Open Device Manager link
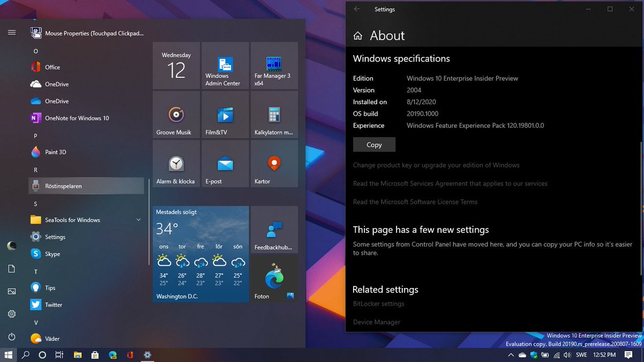Image resolution: width=644 pixels, height=362 pixels. click(377, 322)
